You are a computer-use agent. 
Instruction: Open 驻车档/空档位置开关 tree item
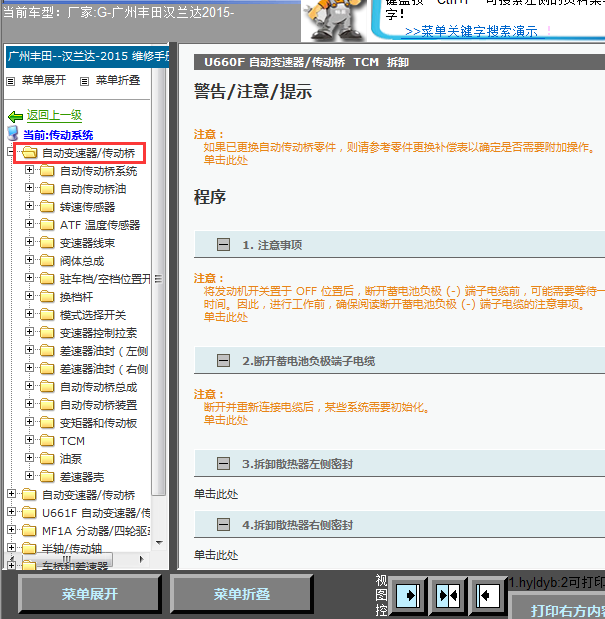(x=105, y=279)
